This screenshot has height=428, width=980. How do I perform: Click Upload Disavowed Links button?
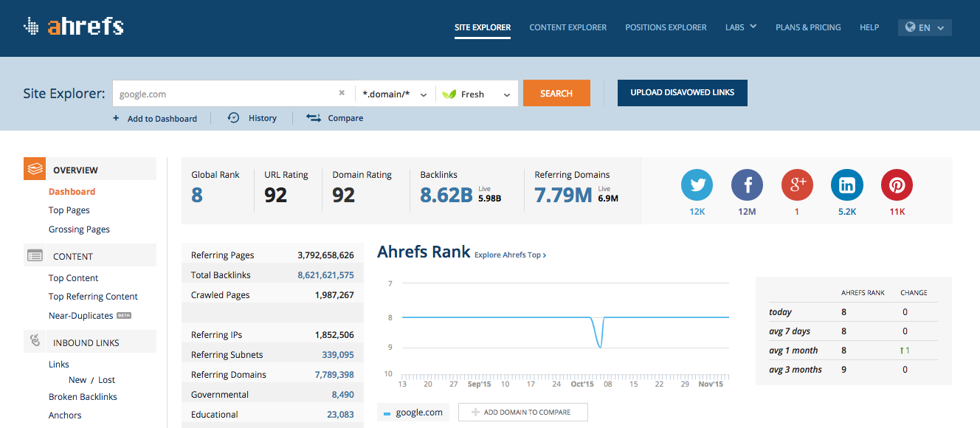point(682,93)
